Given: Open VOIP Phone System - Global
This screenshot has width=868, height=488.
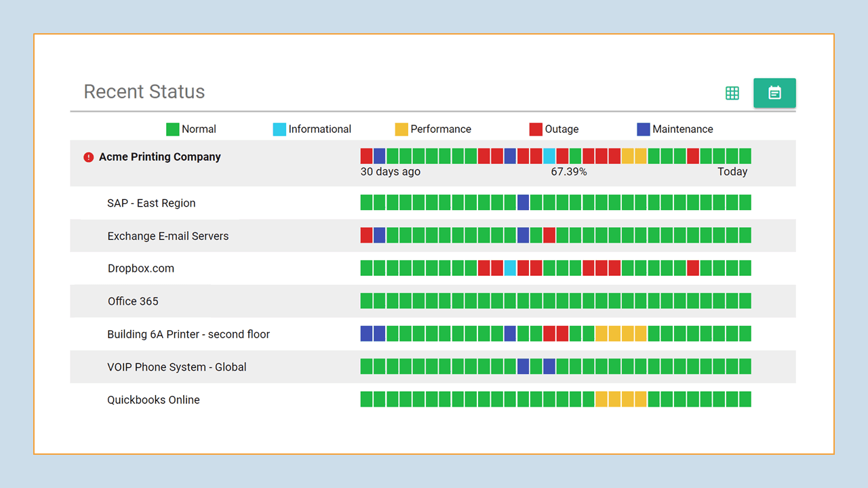Looking at the screenshot, I should 177,367.
